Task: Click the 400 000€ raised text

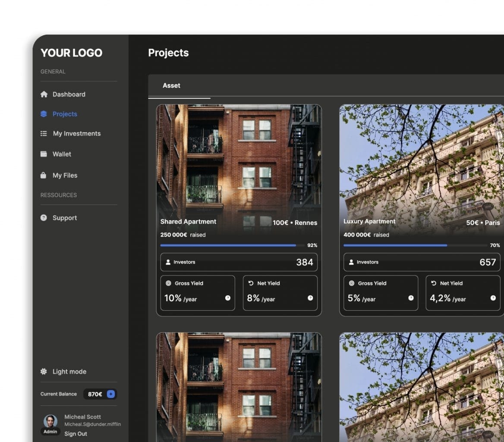Action: [x=366, y=235]
